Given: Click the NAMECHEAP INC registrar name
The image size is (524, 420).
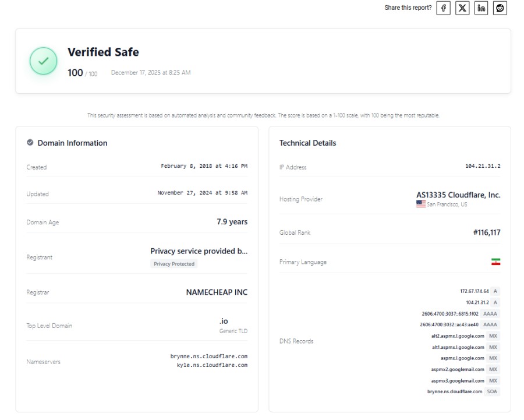Looking at the screenshot, I should click(x=217, y=292).
